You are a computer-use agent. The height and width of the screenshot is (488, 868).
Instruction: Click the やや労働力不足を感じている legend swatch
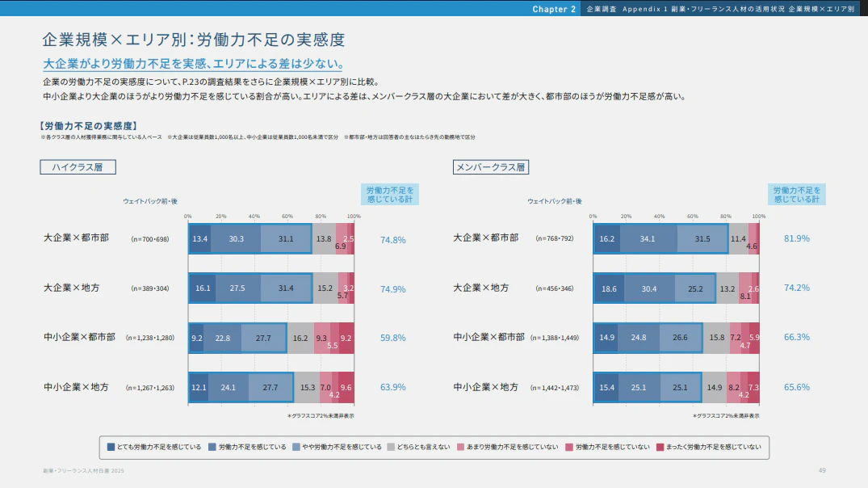coord(297,446)
